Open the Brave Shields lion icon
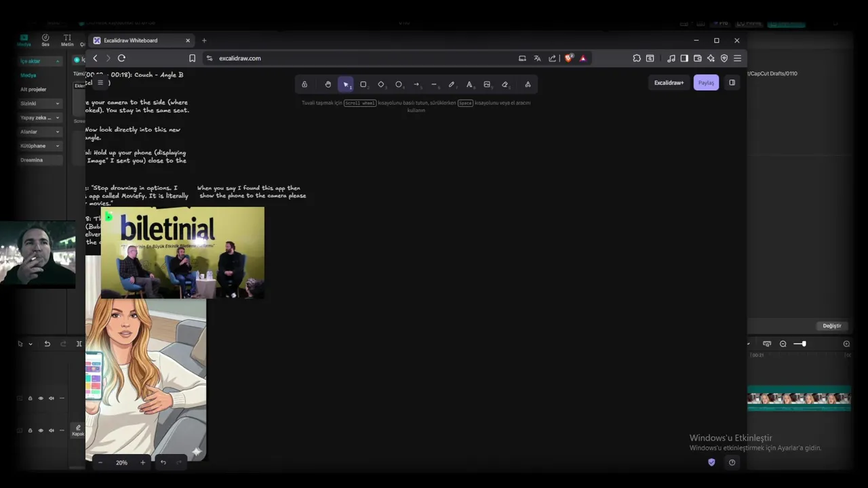 (x=568, y=58)
